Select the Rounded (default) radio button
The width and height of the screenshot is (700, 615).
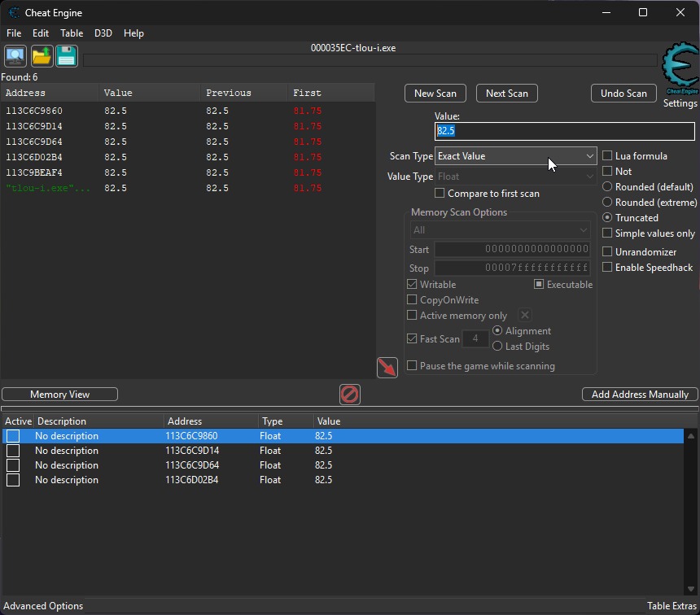click(607, 186)
